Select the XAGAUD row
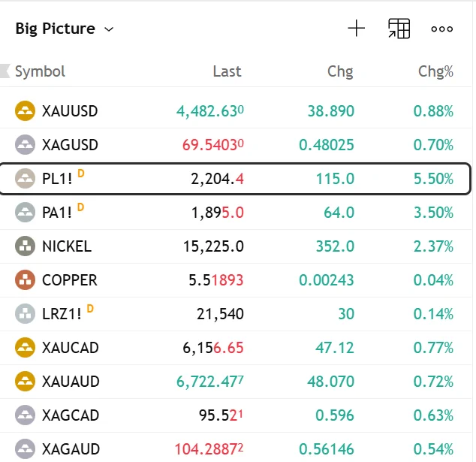476x462 pixels. click(x=235, y=449)
